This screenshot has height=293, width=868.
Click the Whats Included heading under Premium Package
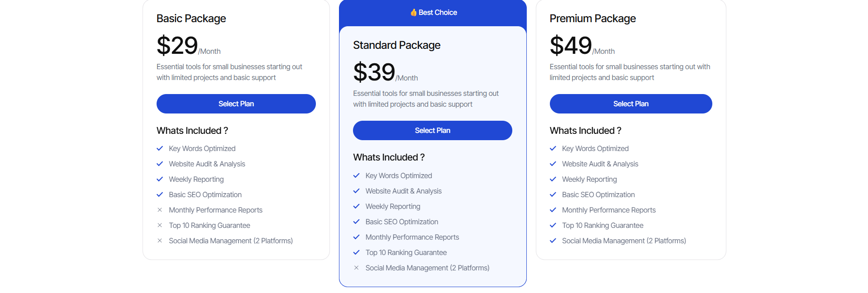coord(585,131)
